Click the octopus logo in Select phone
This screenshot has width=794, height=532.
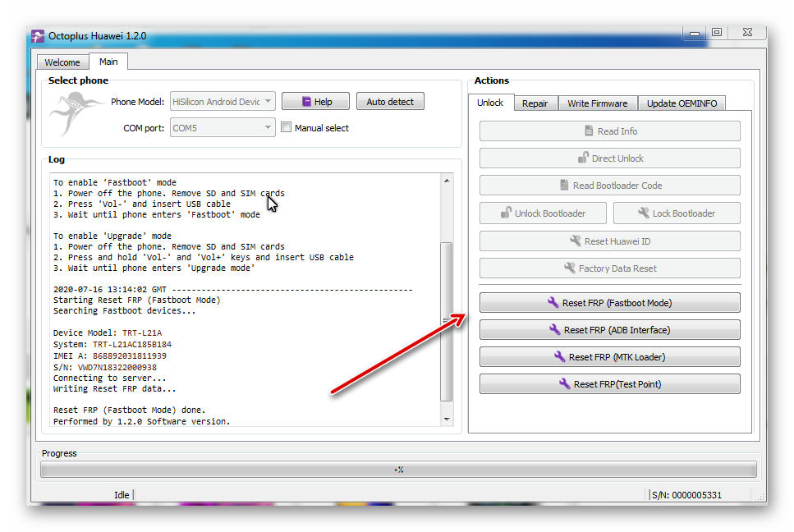coord(75,113)
